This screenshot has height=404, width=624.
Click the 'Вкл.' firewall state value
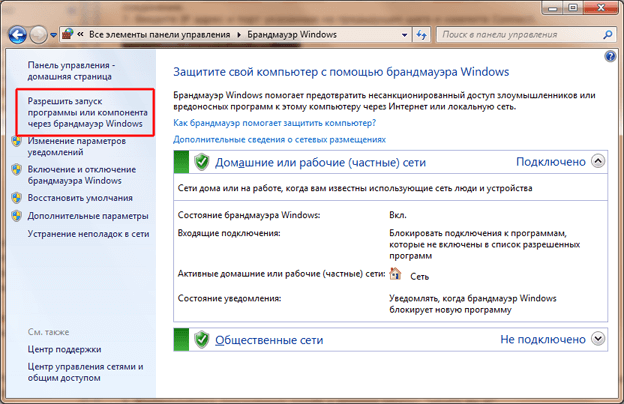(x=398, y=215)
